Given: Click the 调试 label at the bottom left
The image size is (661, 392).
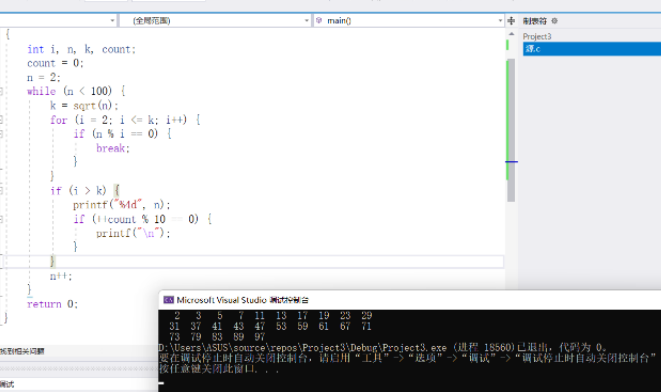Looking at the screenshot, I should (x=7, y=384).
